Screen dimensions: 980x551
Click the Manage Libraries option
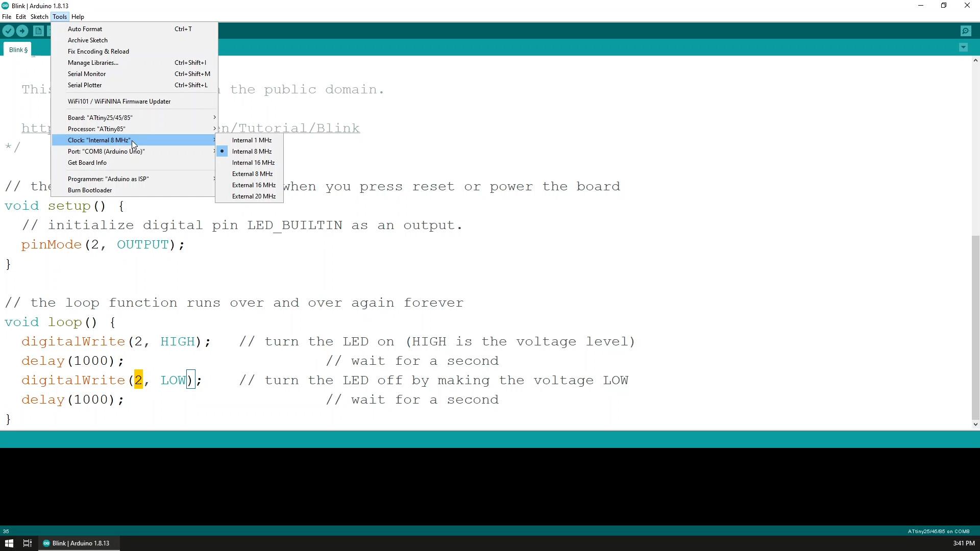(93, 62)
